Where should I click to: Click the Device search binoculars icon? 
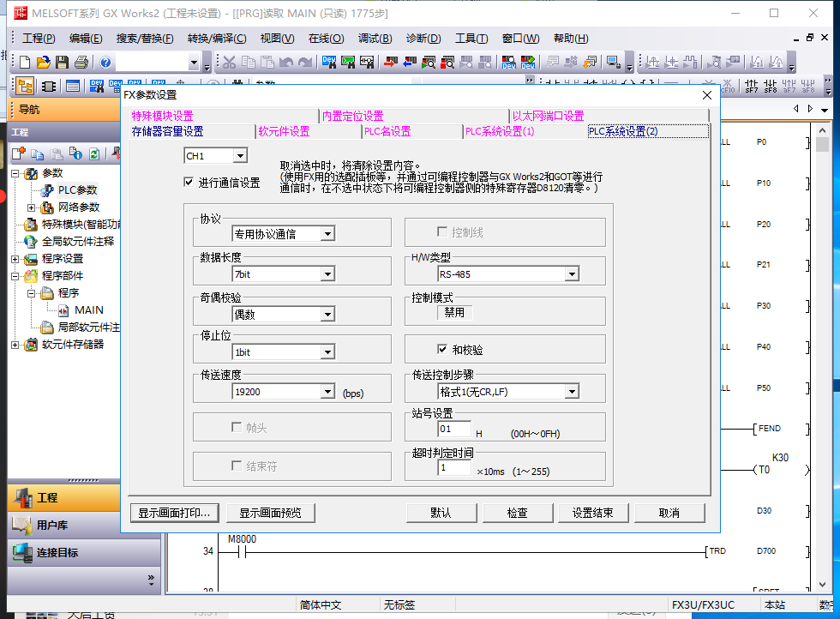click(x=329, y=63)
